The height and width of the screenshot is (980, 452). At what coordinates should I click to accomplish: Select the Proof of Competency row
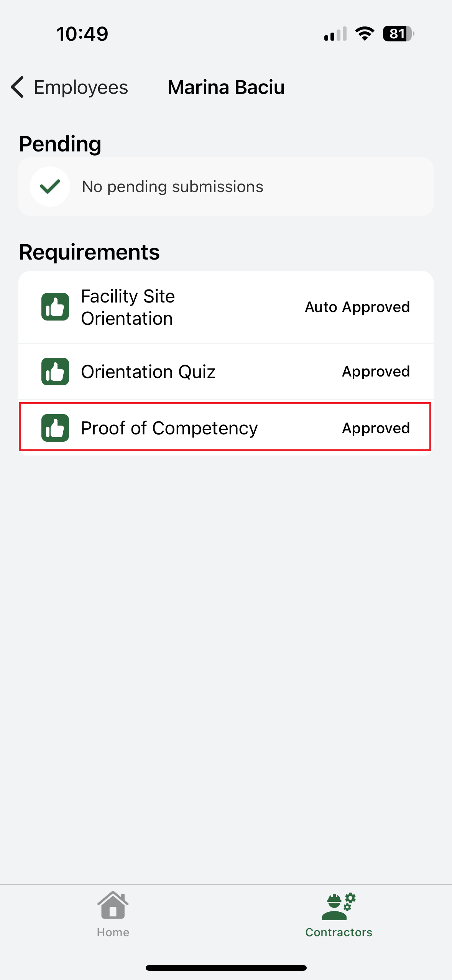point(169,428)
